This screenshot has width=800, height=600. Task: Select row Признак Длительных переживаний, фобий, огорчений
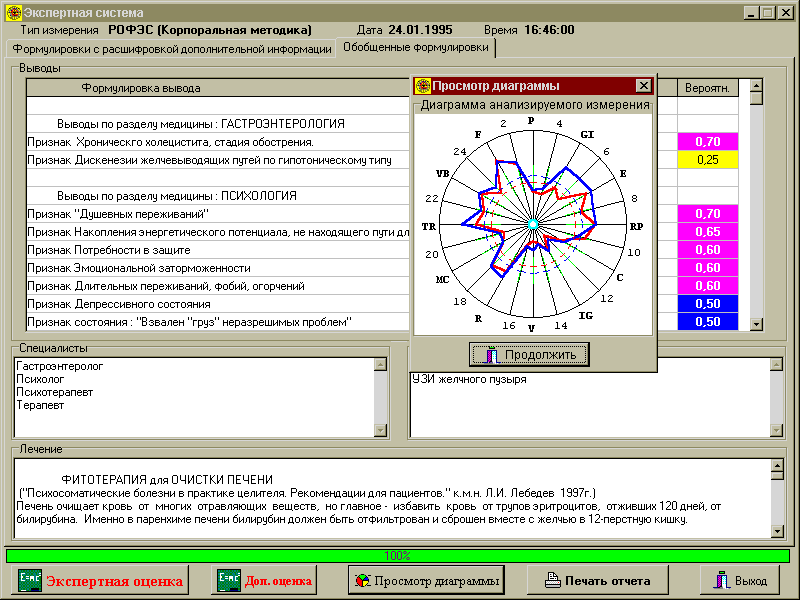pyautogui.click(x=218, y=286)
